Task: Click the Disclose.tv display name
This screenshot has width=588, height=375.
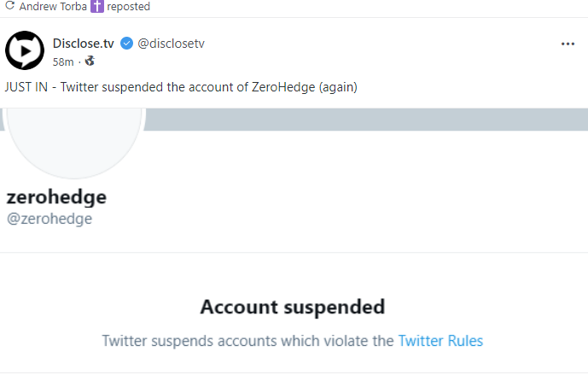Action: tap(84, 44)
